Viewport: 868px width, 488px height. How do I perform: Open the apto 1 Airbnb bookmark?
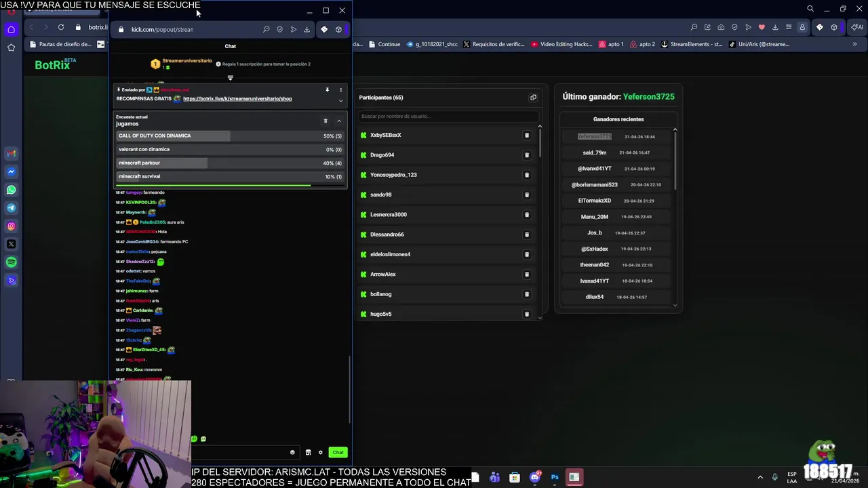pyautogui.click(x=611, y=44)
